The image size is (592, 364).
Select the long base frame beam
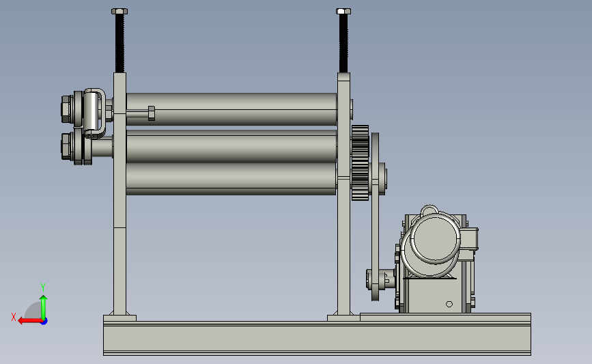point(317,338)
